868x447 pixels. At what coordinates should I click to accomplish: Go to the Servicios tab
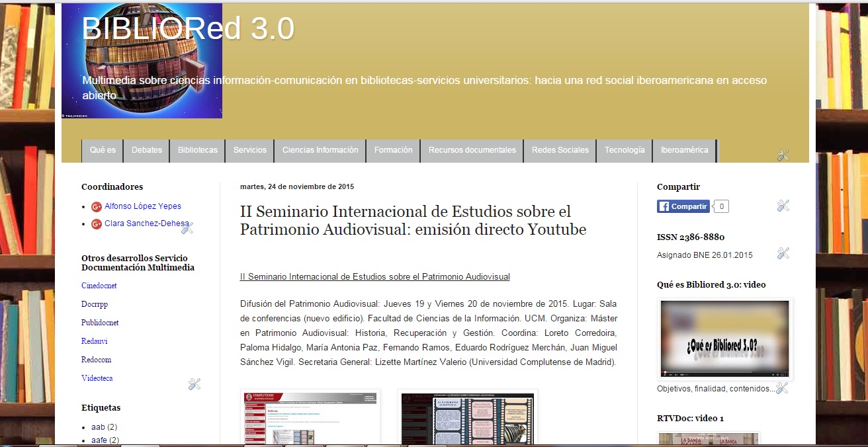pyautogui.click(x=250, y=150)
